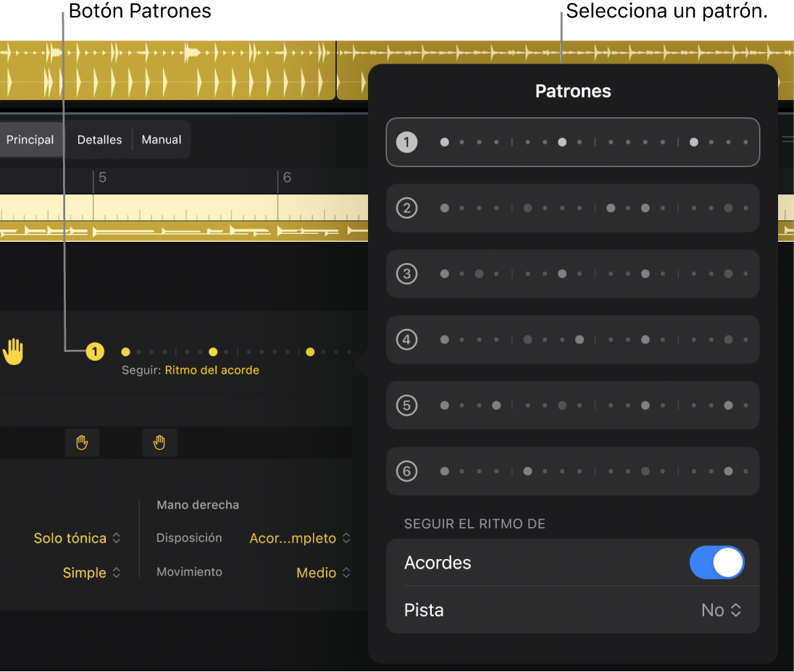794x672 pixels.
Task: Click the Ritmo del acorde link
Action: (212, 370)
